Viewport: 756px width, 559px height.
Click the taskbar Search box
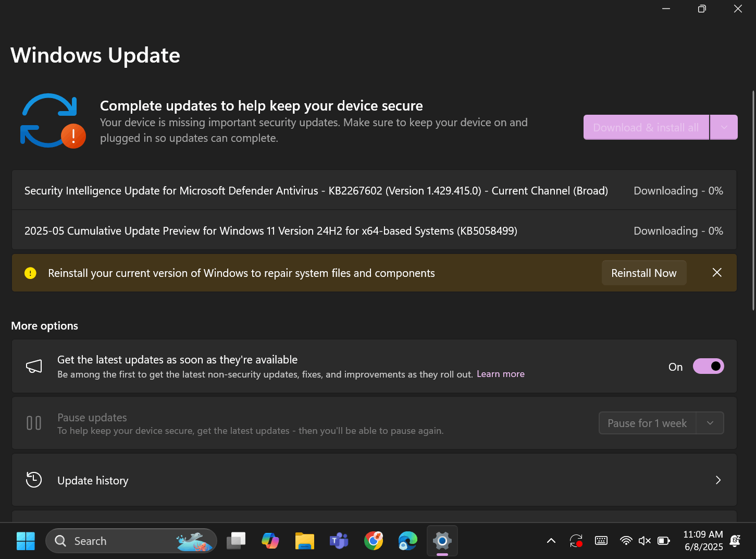[131, 541]
